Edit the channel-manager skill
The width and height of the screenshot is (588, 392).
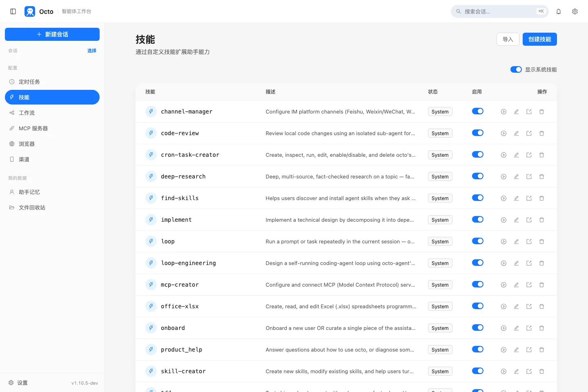tap(516, 111)
